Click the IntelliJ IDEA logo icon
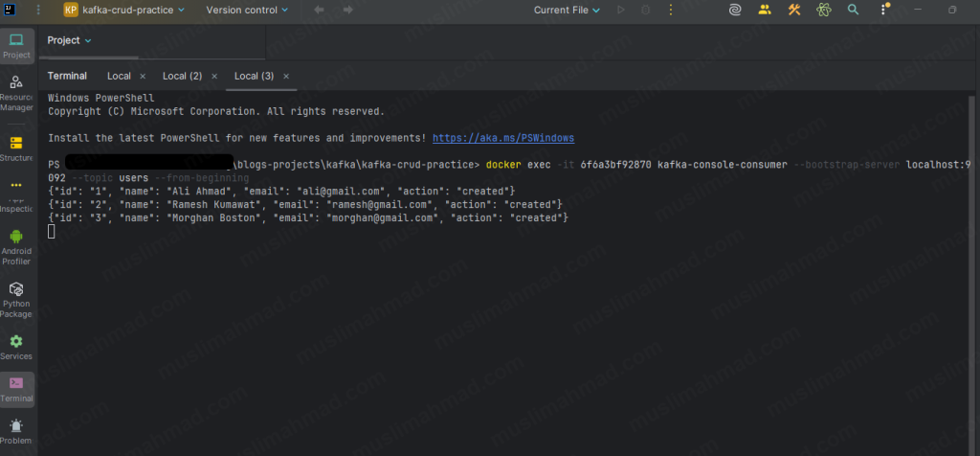Viewport: 980px width, 456px height. [x=10, y=10]
